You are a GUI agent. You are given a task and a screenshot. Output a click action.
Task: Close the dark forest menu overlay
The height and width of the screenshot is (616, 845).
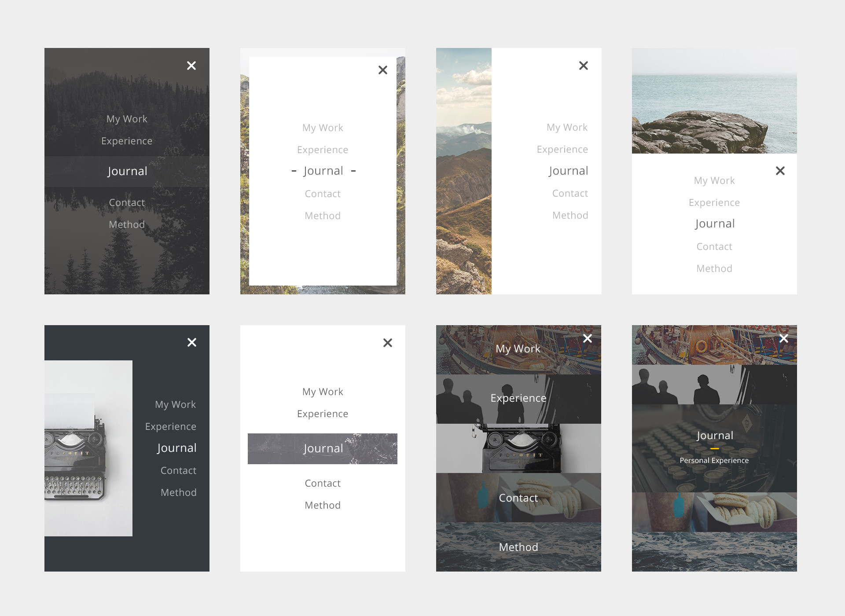point(191,66)
